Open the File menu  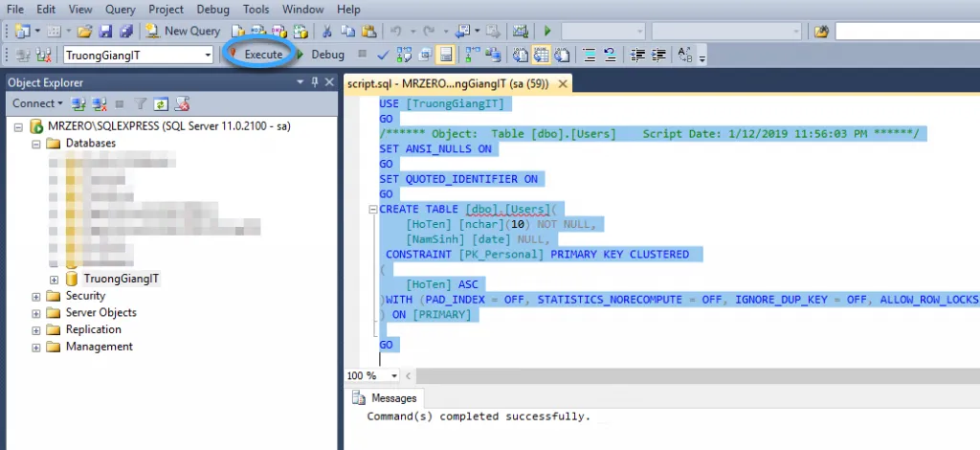(x=15, y=10)
